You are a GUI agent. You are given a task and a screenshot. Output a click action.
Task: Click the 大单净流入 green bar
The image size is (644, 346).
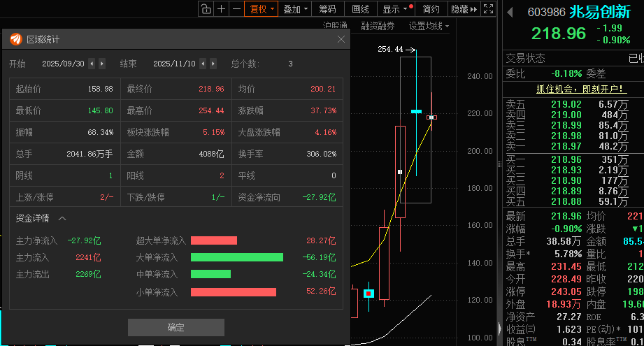[x=237, y=257]
